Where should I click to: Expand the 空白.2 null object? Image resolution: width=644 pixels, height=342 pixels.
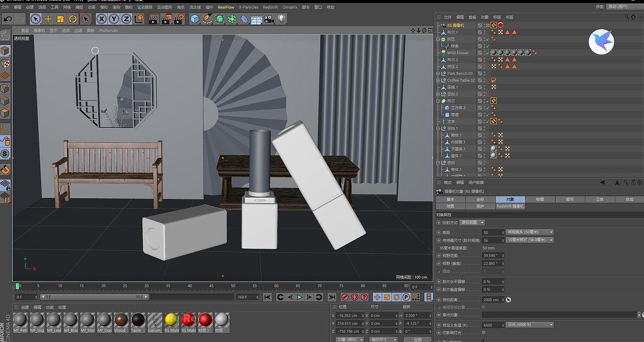click(x=438, y=94)
